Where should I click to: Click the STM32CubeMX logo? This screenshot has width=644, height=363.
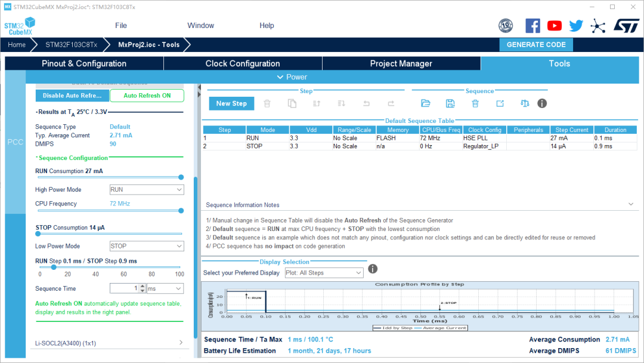point(20,26)
